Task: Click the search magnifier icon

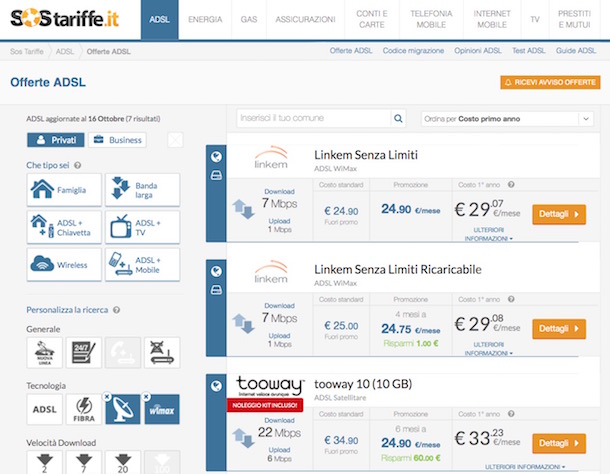Action: pyautogui.click(x=398, y=118)
